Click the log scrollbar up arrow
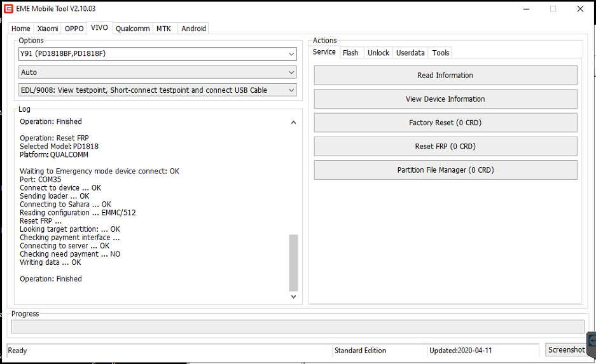This screenshot has width=596, height=364. click(x=293, y=122)
